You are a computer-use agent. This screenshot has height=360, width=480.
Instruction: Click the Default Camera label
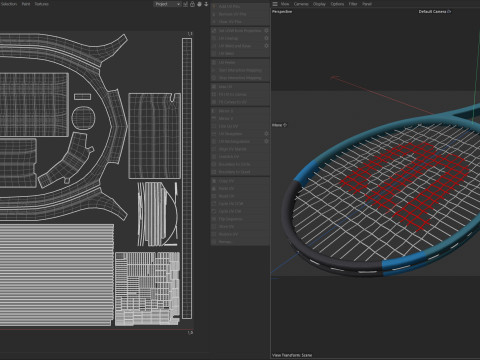(435, 12)
